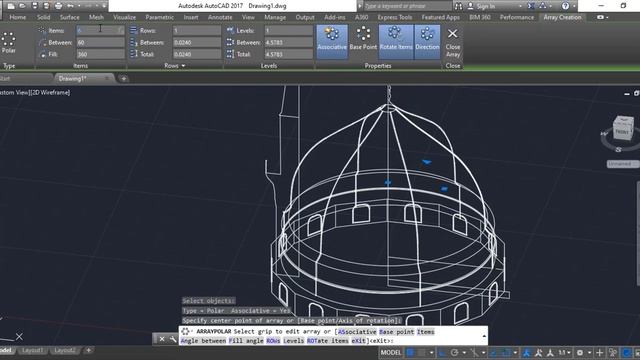Expand the Rows panel dropdown arrow

point(183,66)
